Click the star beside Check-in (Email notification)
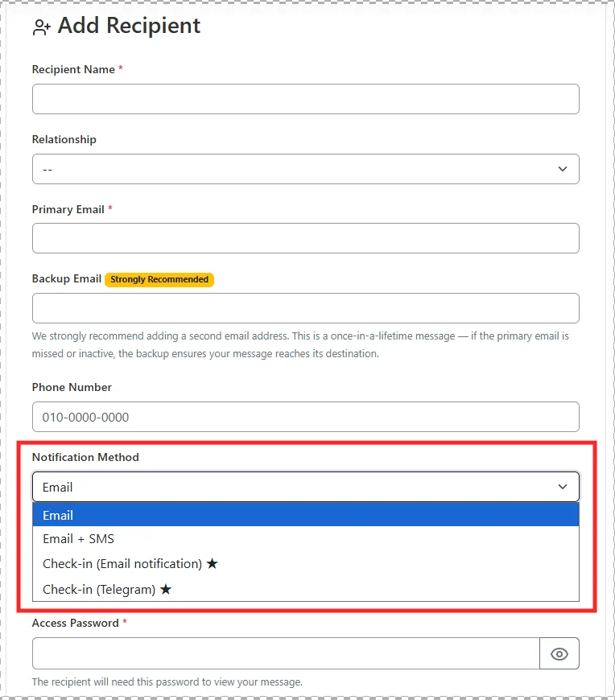Viewport: 615px width, 700px height. tap(211, 563)
